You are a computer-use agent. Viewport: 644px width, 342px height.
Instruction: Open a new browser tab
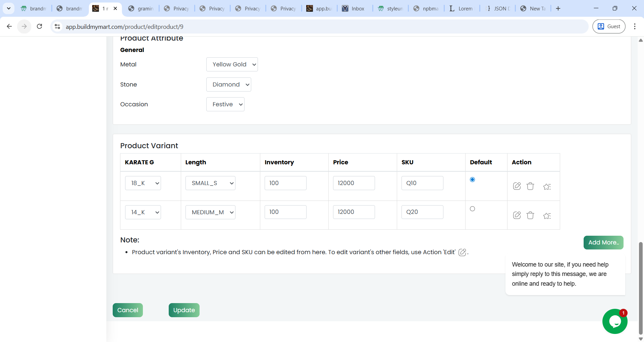[x=558, y=8]
